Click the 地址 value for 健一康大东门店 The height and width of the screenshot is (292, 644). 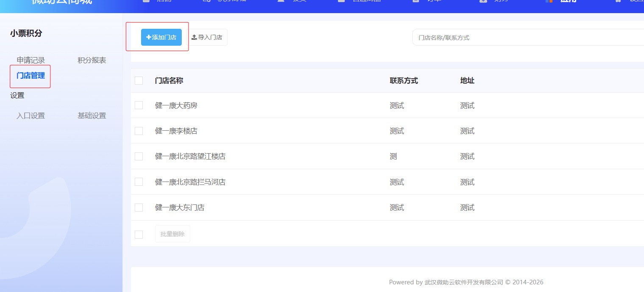point(467,207)
